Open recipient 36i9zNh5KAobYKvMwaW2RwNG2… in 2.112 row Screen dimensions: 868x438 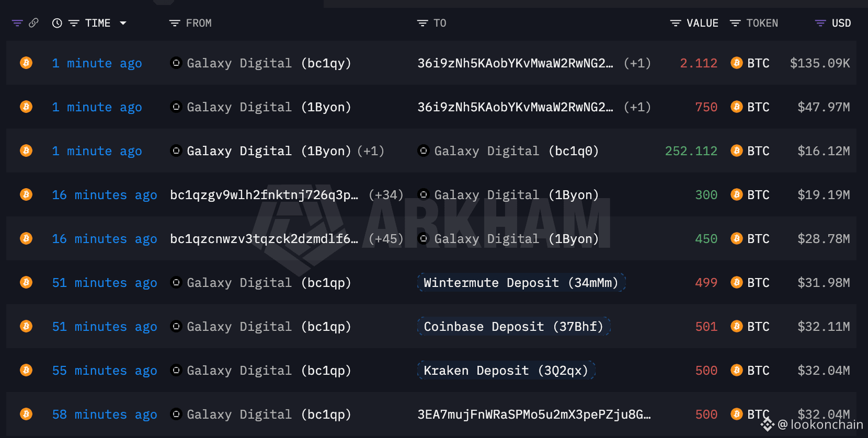[515, 63]
